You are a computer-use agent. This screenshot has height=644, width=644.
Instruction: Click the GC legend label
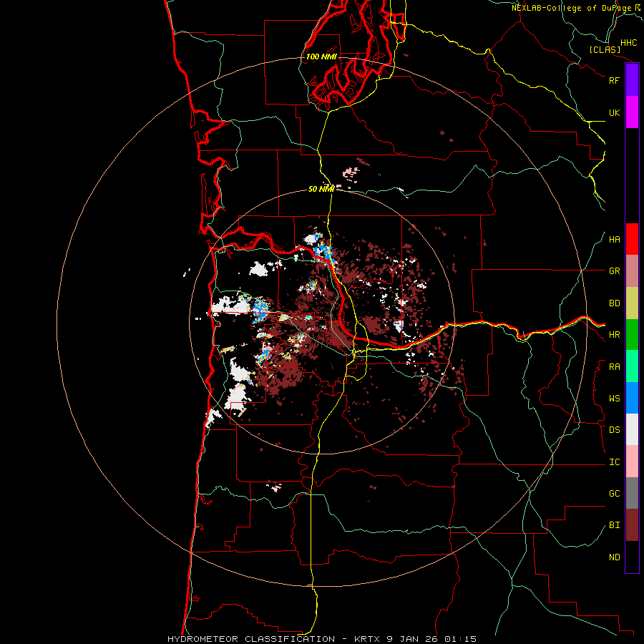614,494
